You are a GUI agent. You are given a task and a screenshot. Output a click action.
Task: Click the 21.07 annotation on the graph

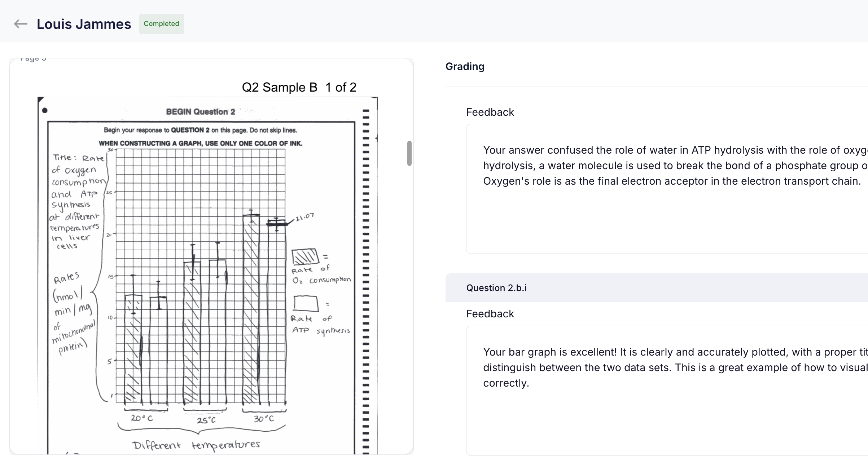point(304,216)
